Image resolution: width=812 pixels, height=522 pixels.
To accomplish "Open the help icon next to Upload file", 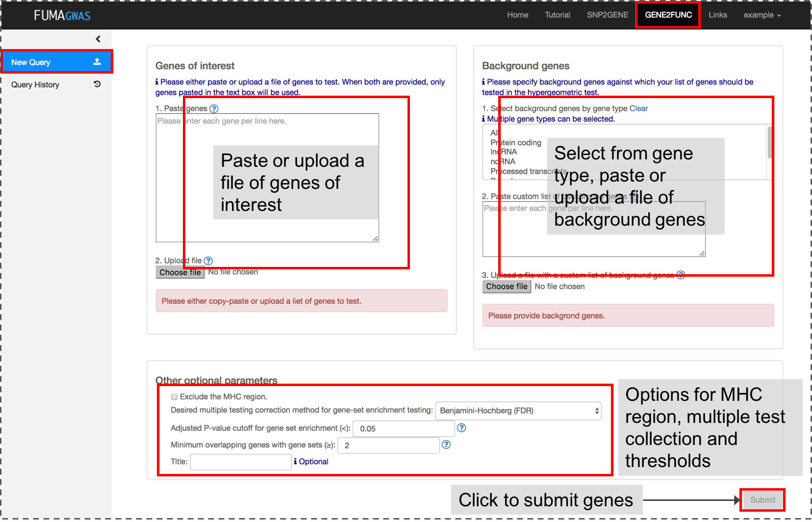I will 208,261.
